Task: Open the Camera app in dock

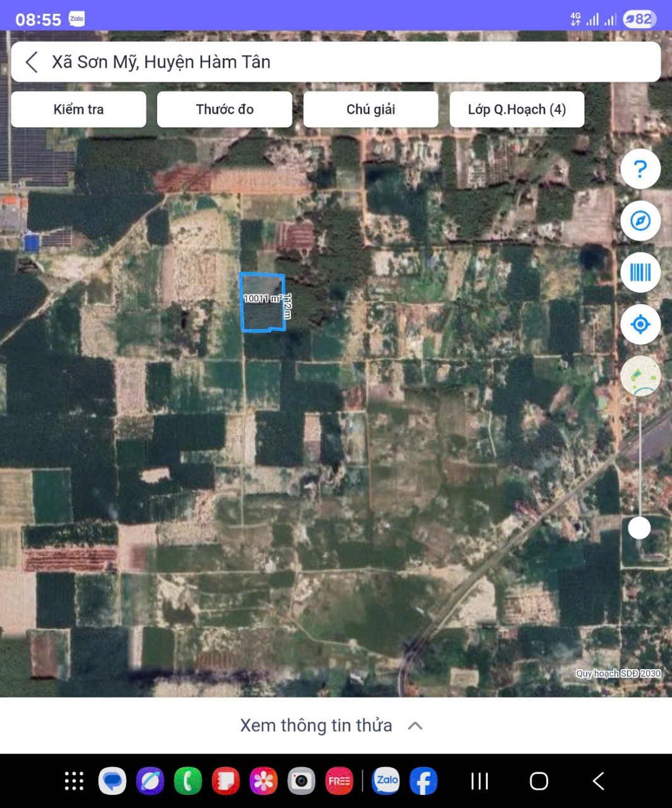Action: (x=301, y=781)
